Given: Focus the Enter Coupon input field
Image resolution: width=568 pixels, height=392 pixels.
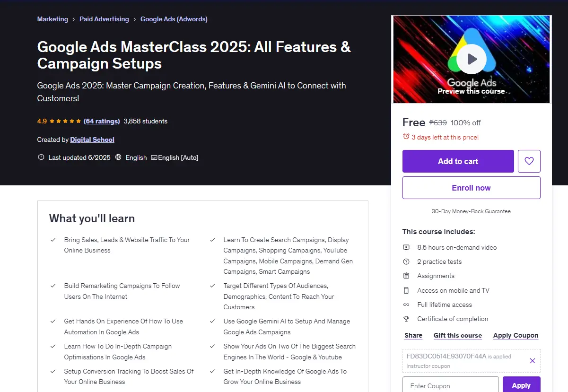Looking at the screenshot, I should tap(451, 385).
